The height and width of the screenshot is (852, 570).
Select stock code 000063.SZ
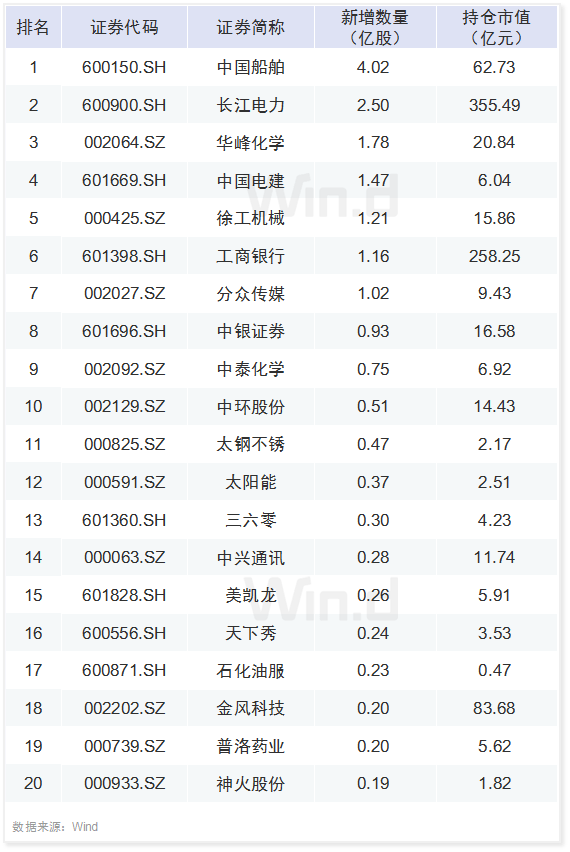124,557
